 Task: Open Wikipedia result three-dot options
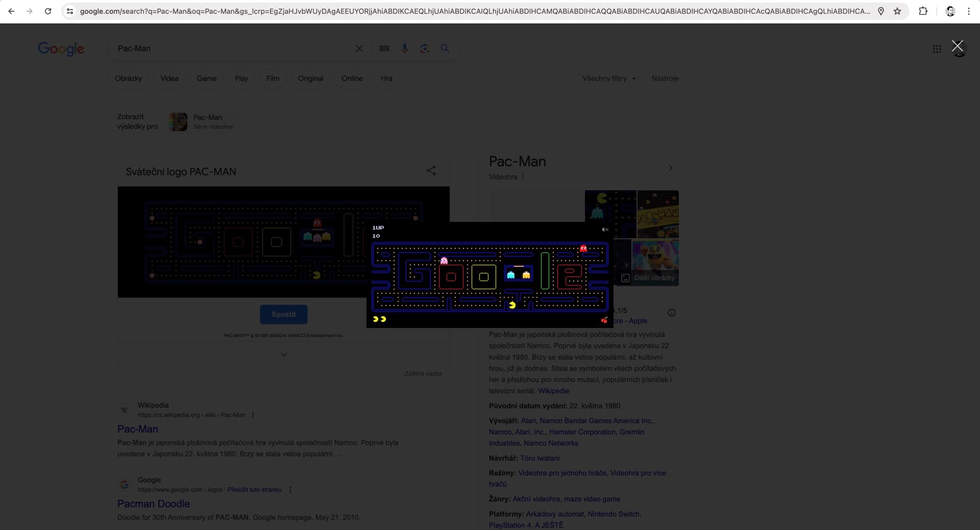click(x=253, y=415)
